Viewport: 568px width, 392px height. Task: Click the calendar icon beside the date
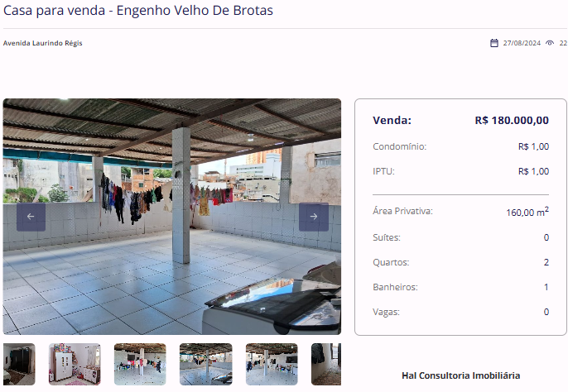coord(494,43)
